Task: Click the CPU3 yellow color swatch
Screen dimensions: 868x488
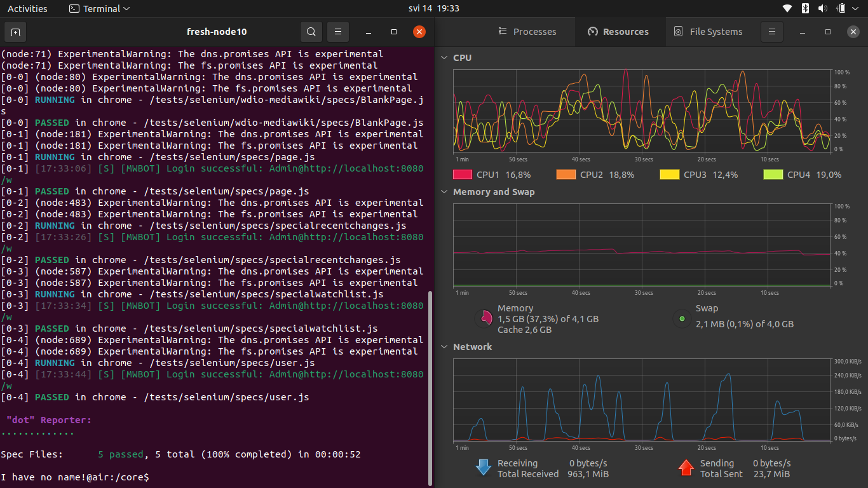Action: pyautogui.click(x=669, y=174)
